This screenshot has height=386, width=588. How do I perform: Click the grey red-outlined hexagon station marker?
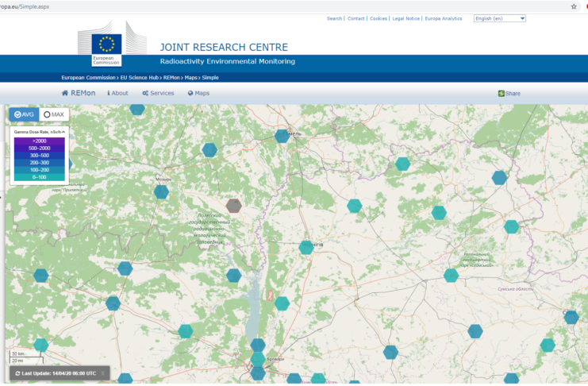coord(233,206)
